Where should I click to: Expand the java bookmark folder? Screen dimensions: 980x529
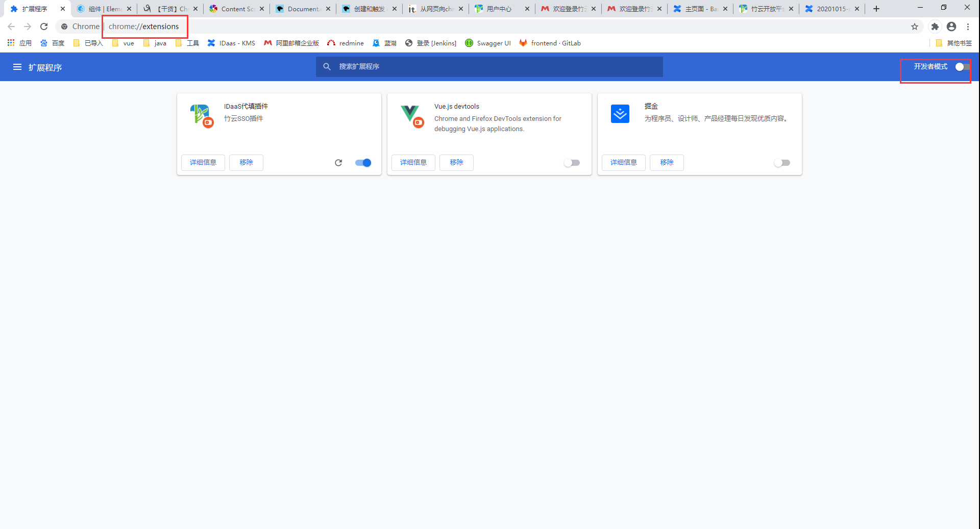pyautogui.click(x=155, y=43)
